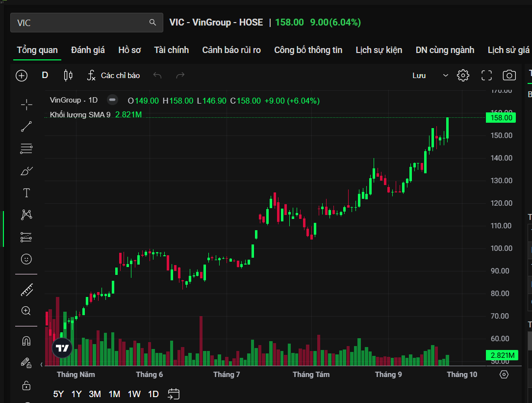Open the DN cùng ngành tab
Screen dimensions: 532x403
point(445,50)
